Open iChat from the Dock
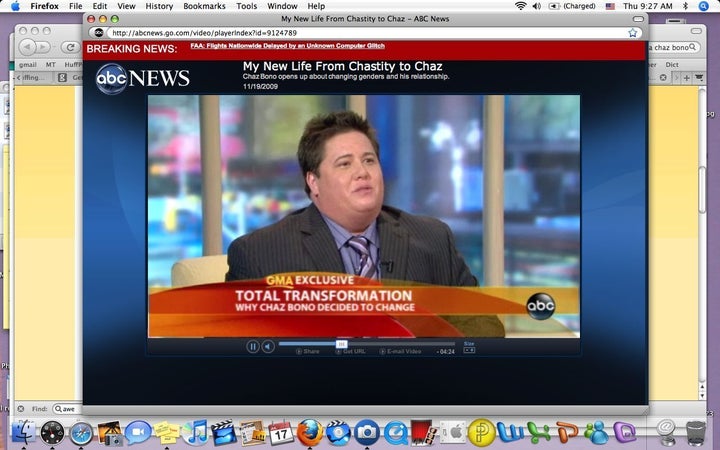 click(138, 433)
